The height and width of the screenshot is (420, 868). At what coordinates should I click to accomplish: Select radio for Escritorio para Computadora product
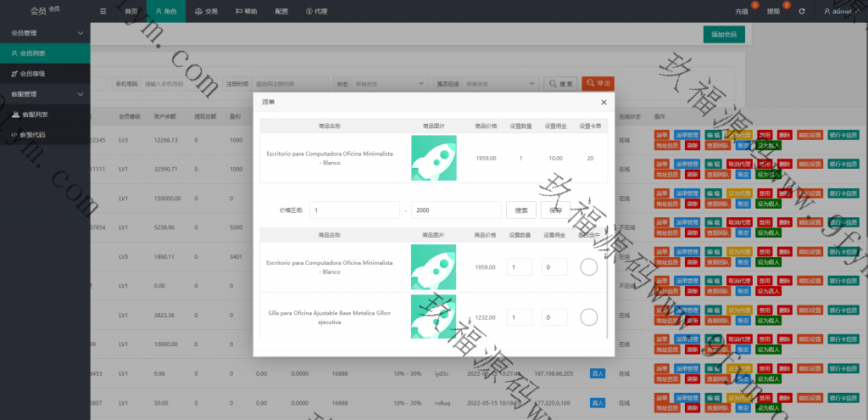click(588, 267)
